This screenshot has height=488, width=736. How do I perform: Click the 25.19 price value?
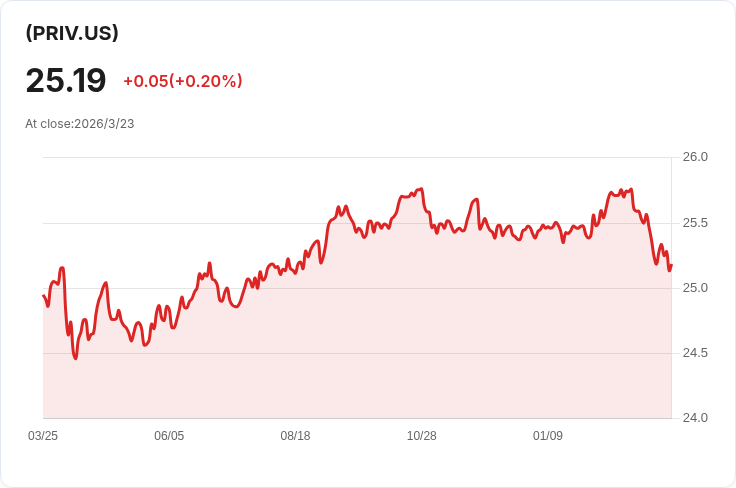point(66,80)
